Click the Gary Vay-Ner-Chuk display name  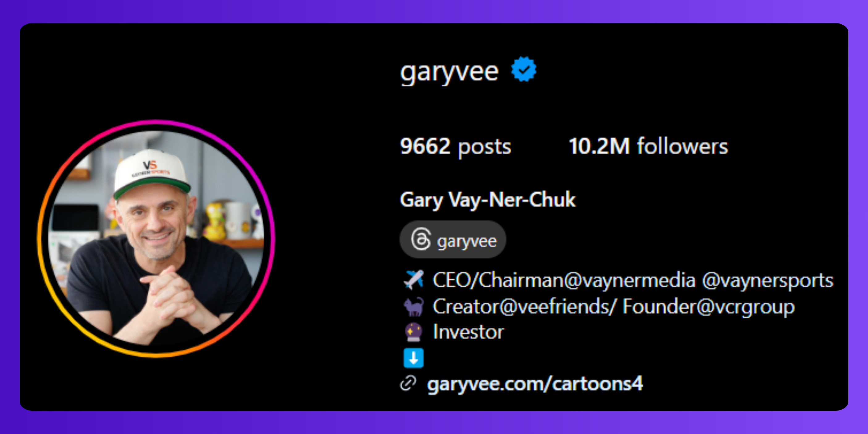pyautogui.click(x=488, y=200)
